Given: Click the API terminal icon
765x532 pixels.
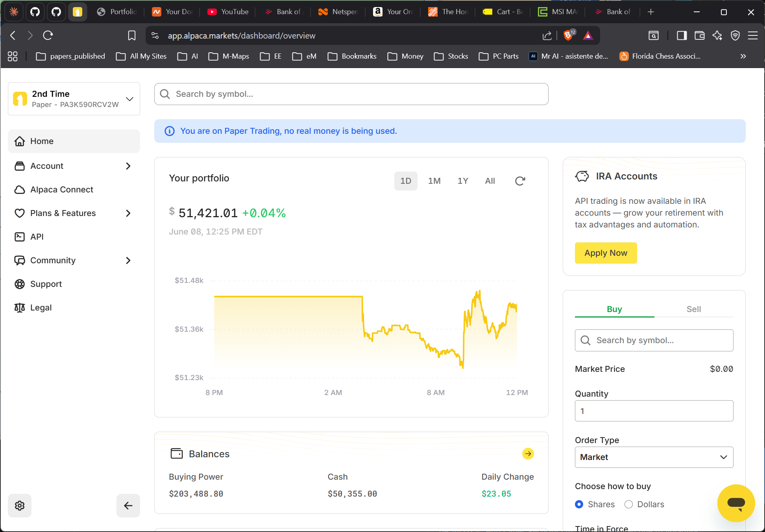Looking at the screenshot, I should click(20, 237).
